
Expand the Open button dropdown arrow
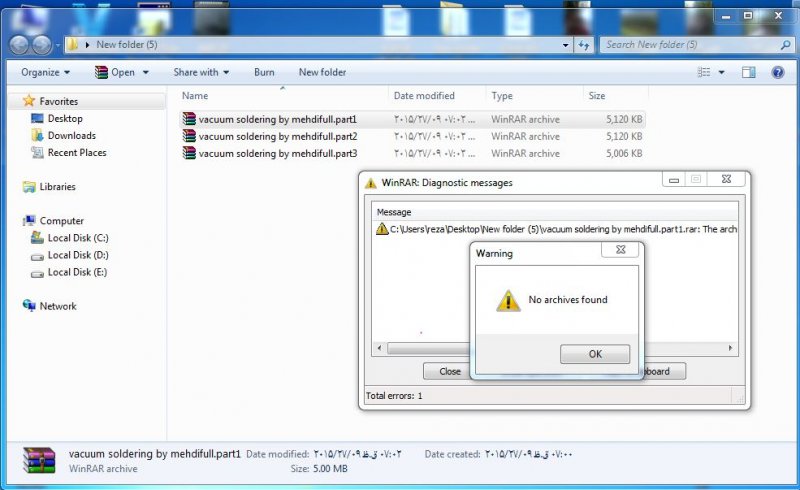pyautogui.click(x=146, y=72)
